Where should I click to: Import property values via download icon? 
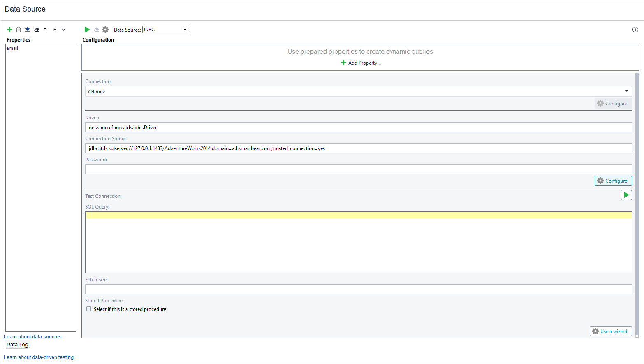[x=27, y=29]
